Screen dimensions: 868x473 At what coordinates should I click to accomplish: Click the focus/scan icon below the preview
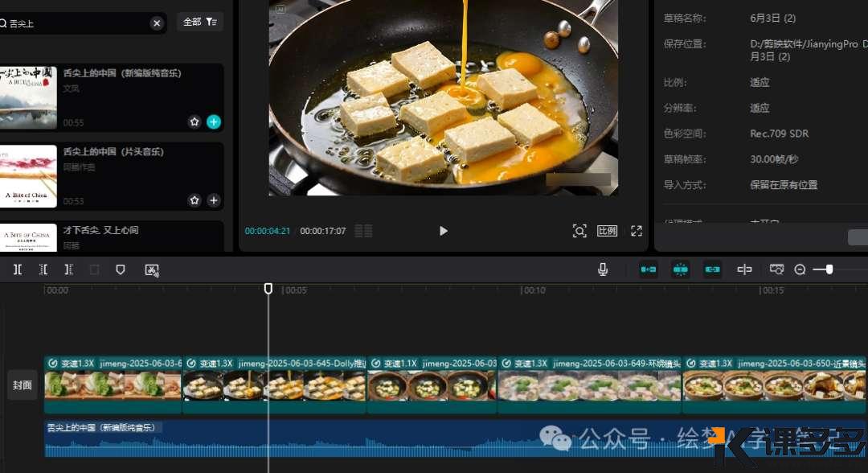coord(579,231)
